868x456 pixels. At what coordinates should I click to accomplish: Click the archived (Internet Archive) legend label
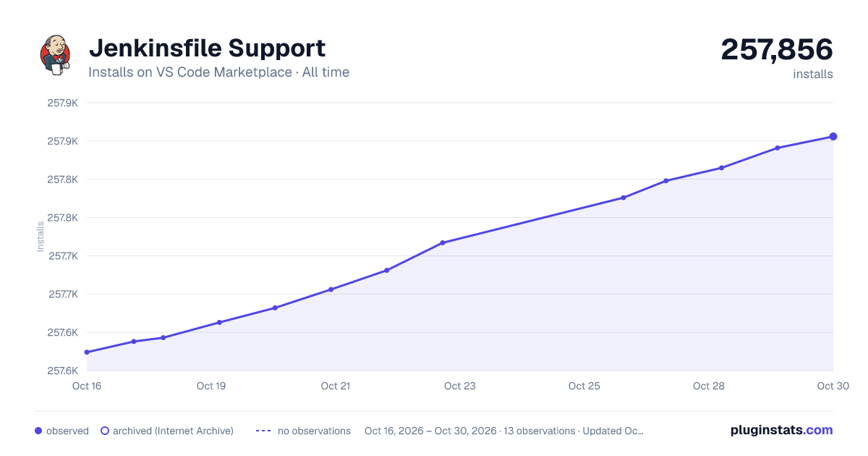[173, 431]
